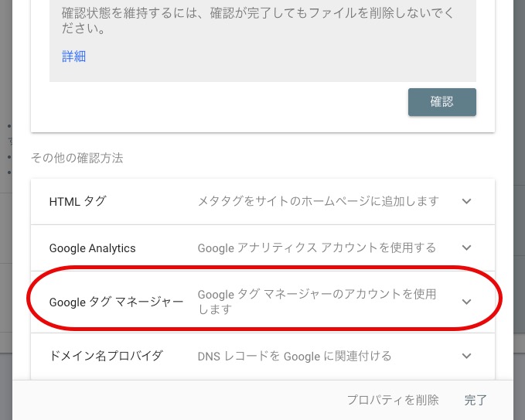Select the Google Analytics method label

coord(92,248)
